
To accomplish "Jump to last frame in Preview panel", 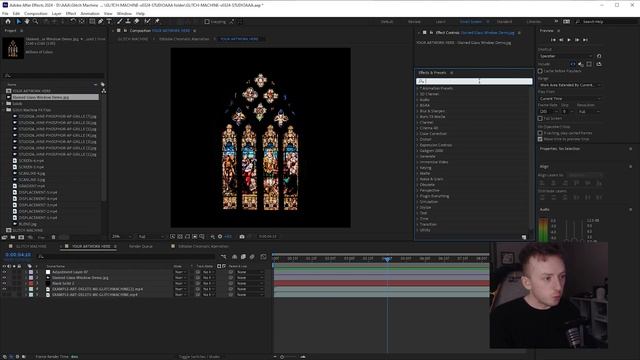I will [585, 40].
